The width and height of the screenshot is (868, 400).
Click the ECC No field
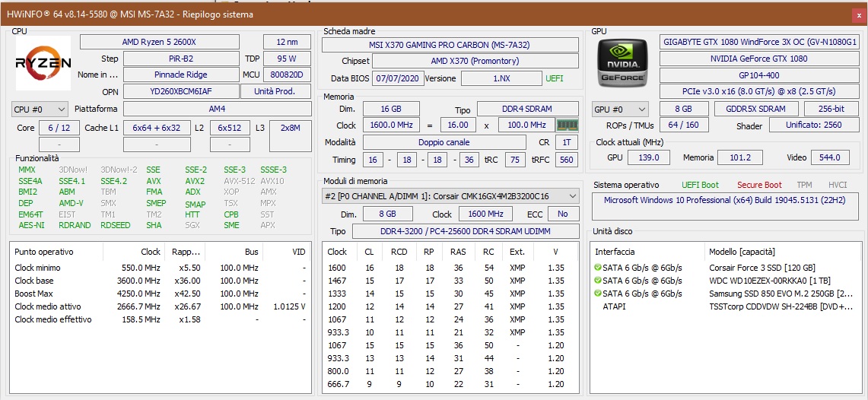click(x=563, y=214)
